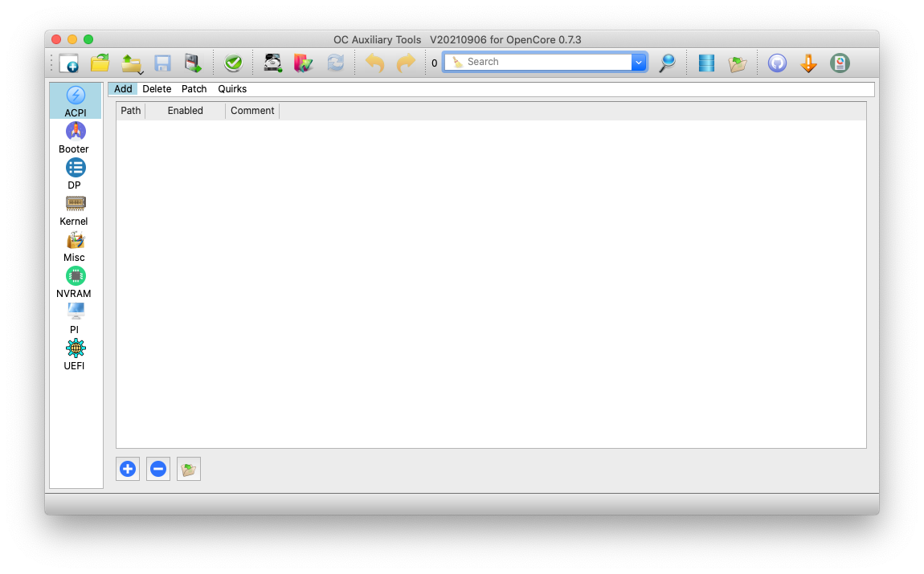Redo with the right curved arrow

pos(406,63)
